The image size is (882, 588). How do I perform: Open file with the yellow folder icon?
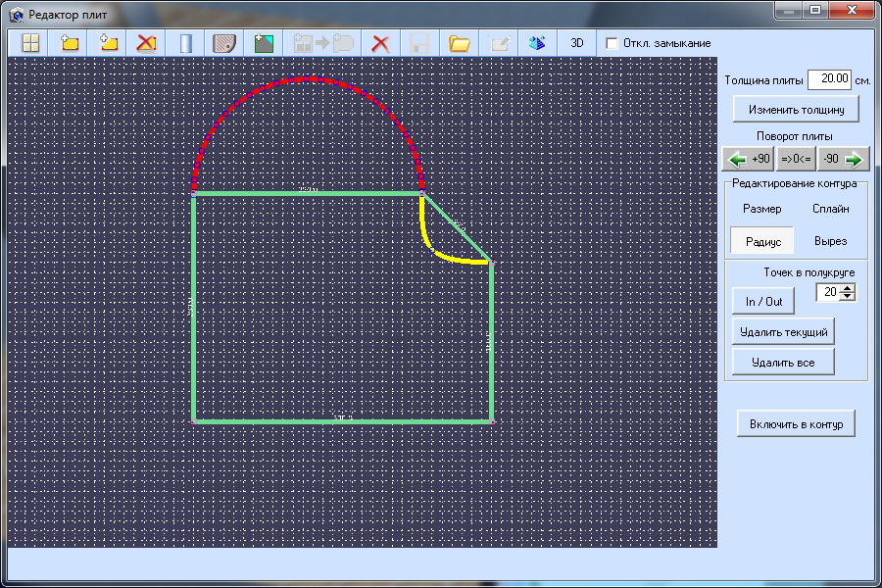pyautogui.click(x=459, y=43)
